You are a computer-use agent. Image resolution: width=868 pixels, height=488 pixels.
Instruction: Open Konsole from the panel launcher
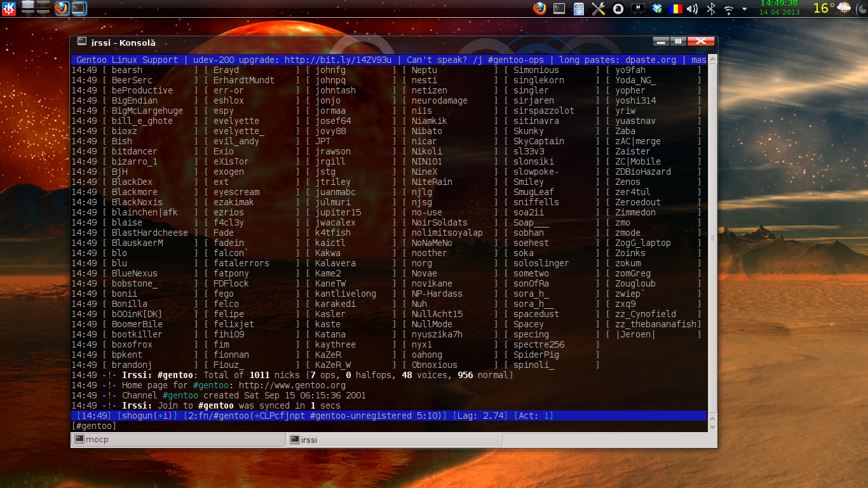[x=79, y=8]
